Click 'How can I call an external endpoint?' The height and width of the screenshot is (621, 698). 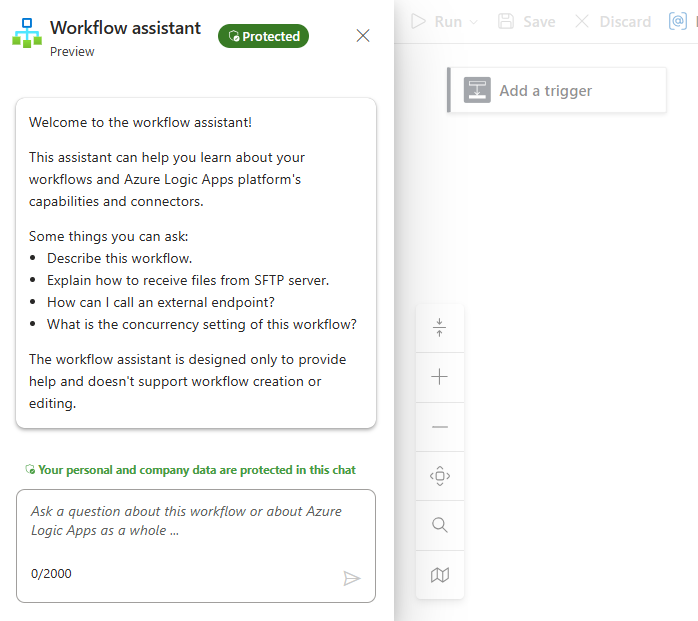(x=161, y=302)
